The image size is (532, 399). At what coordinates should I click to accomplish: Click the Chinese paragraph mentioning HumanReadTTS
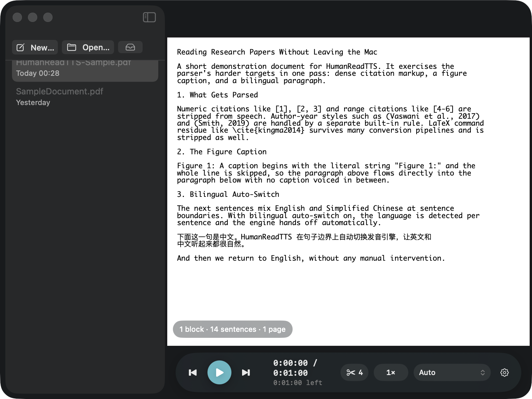click(304, 240)
